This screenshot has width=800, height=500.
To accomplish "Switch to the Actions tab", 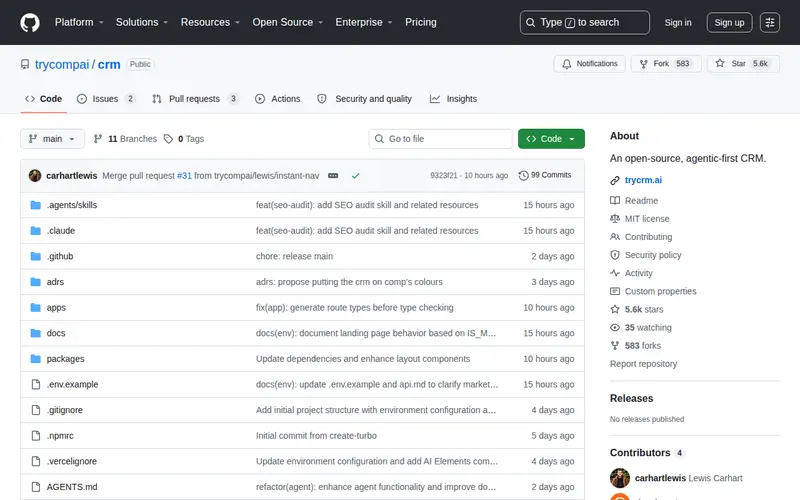I will pos(278,99).
